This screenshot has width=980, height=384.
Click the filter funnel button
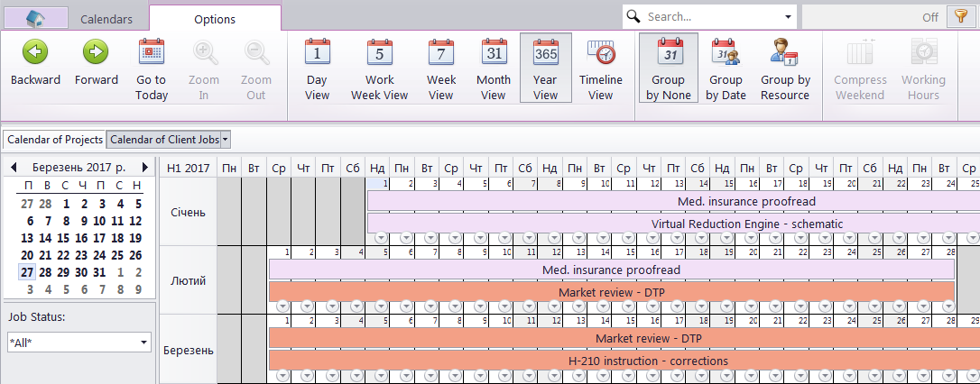point(960,17)
